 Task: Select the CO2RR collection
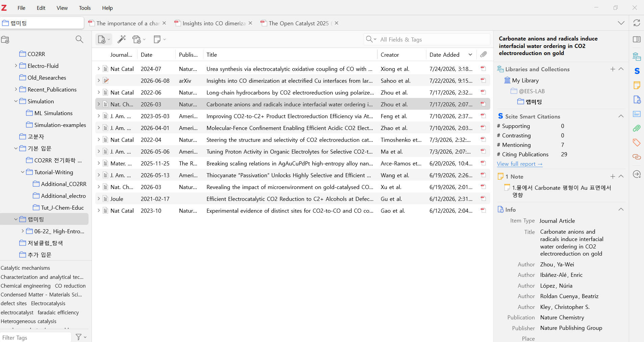click(36, 54)
